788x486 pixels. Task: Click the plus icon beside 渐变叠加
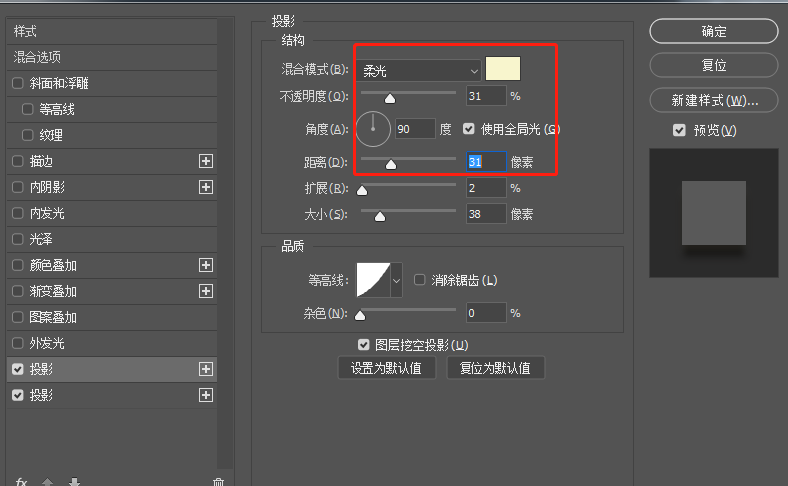[206, 291]
